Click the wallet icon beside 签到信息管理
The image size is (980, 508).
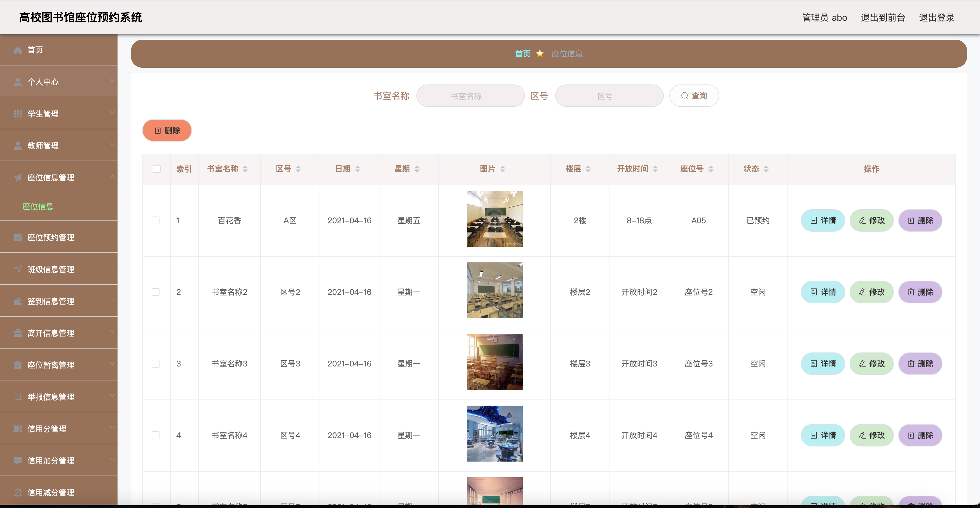18,302
